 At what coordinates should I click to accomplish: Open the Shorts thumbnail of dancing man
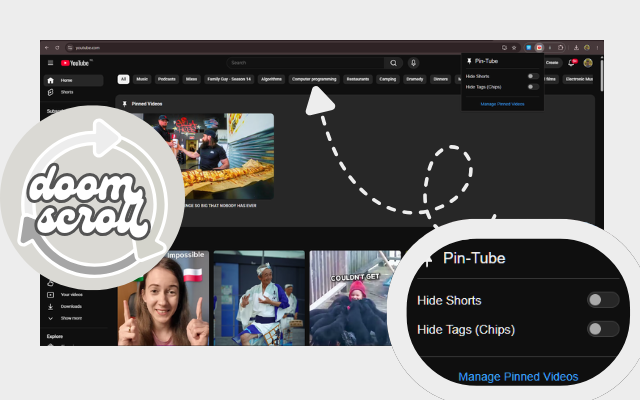259,298
